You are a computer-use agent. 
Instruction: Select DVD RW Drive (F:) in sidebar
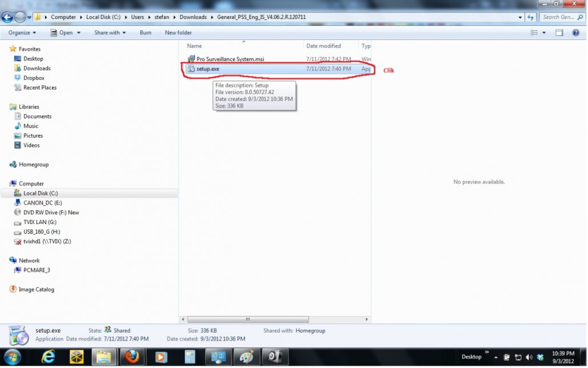pos(51,212)
